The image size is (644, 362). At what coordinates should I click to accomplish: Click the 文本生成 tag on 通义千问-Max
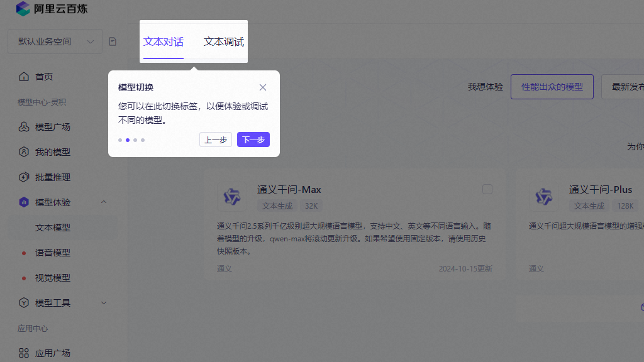(277, 206)
